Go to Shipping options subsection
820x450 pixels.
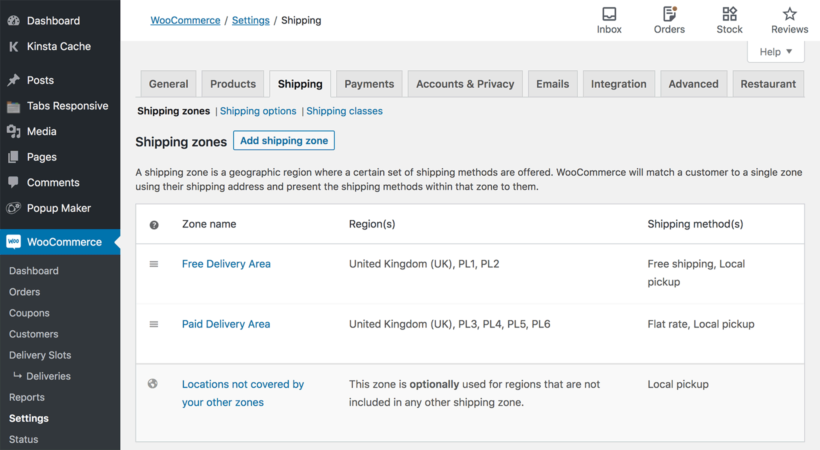coord(258,111)
